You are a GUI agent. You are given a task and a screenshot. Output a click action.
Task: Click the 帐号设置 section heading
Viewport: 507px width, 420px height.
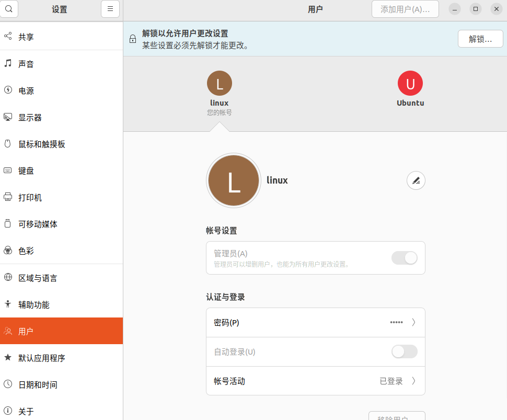tap(222, 231)
